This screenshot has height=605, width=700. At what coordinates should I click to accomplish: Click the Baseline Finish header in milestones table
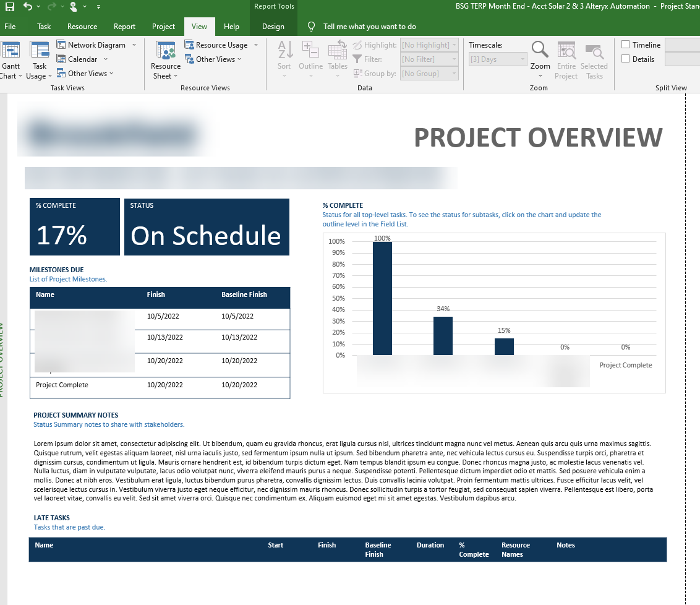point(244,294)
